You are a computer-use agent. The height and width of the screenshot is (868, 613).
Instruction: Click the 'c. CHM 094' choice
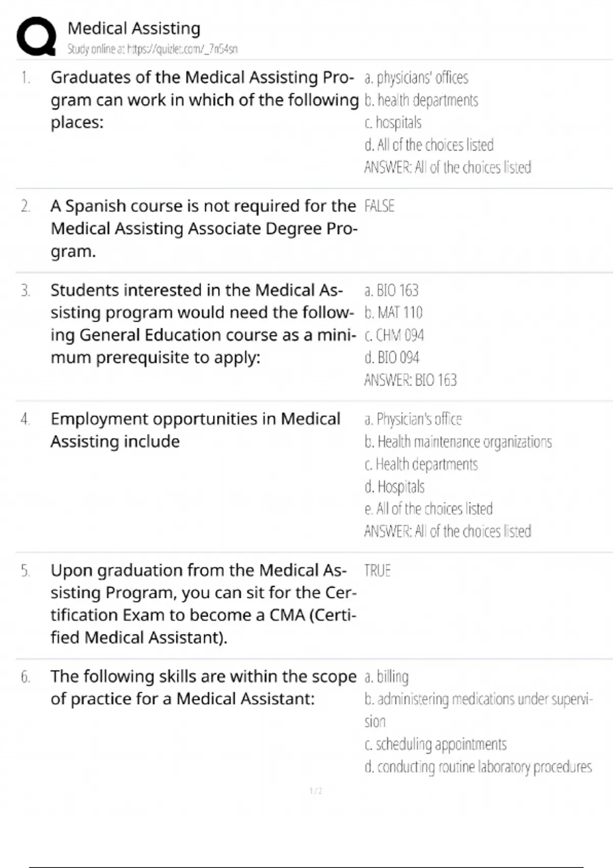tap(394, 335)
